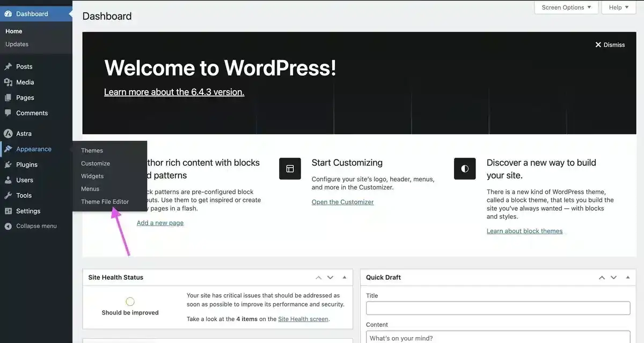Click the Appearance paintbrush icon

(x=8, y=149)
